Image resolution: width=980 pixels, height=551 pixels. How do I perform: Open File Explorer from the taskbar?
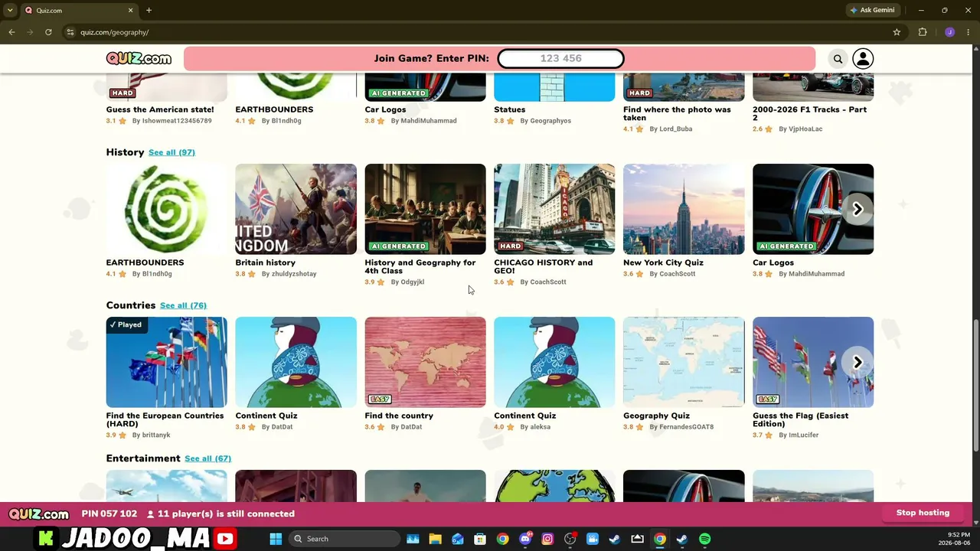[435, 539]
